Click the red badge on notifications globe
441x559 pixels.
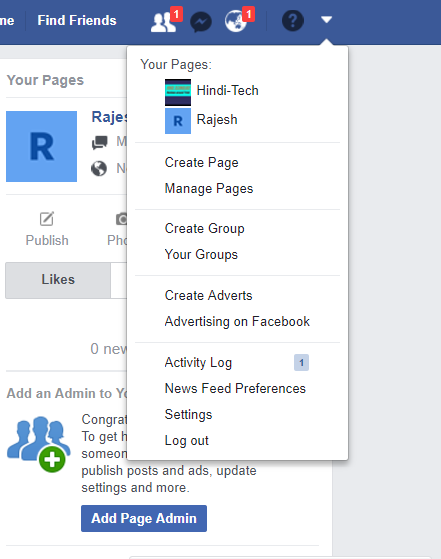[248, 14]
